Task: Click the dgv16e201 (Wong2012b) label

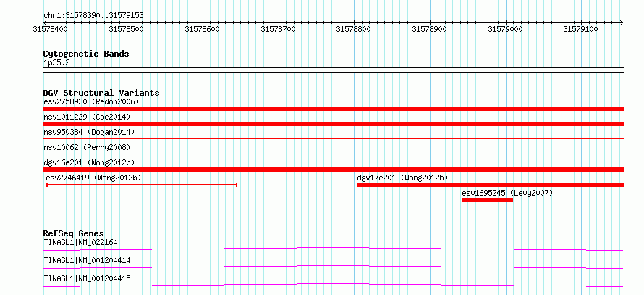Action: click(x=89, y=162)
